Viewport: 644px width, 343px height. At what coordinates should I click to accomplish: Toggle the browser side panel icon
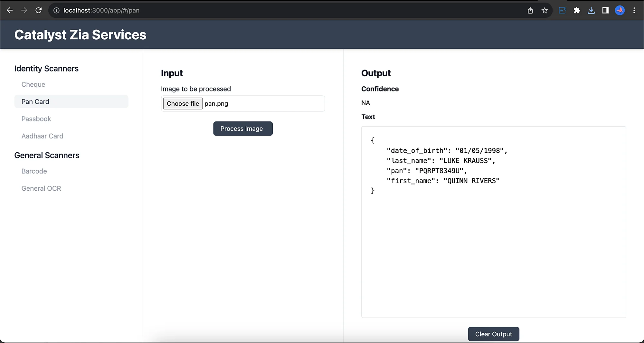[605, 10]
